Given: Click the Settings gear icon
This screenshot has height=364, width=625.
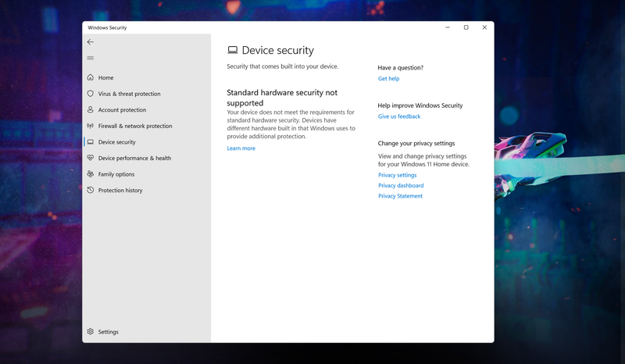Looking at the screenshot, I should pos(91,332).
